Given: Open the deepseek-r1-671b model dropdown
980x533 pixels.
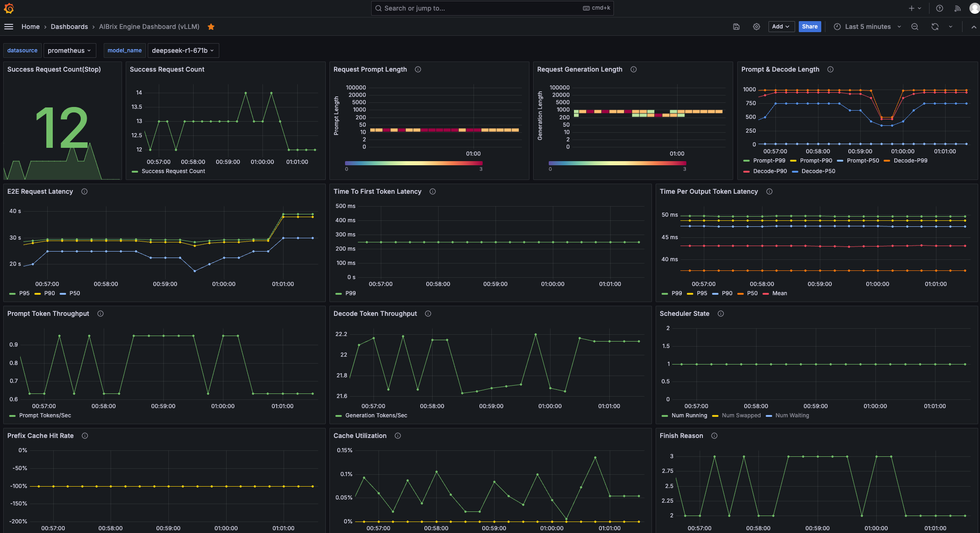Looking at the screenshot, I should [x=183, y=50].
